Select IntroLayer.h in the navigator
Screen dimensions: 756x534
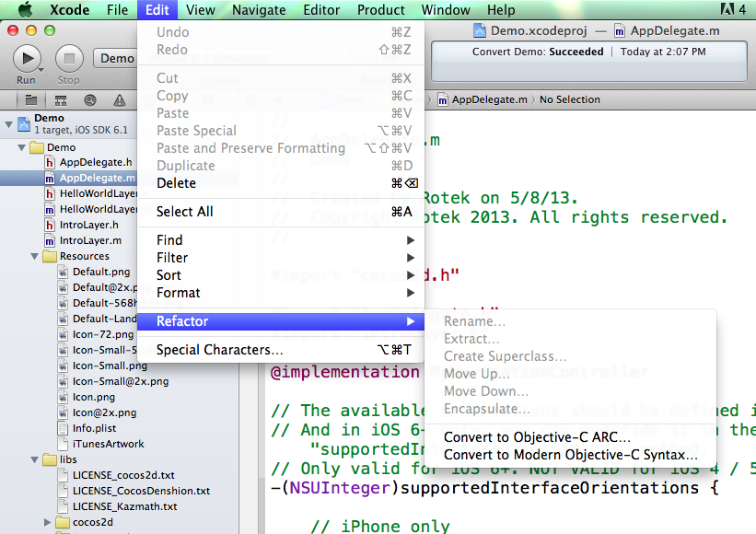click(88, 225)
